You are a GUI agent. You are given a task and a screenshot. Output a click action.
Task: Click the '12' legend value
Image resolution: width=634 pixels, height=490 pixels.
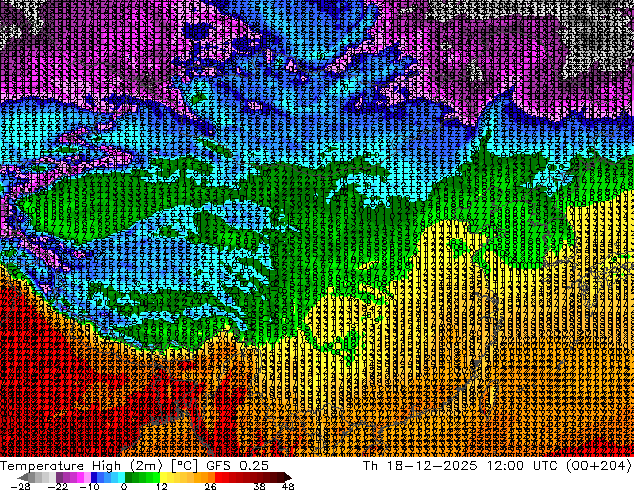(x=162, y=486)
